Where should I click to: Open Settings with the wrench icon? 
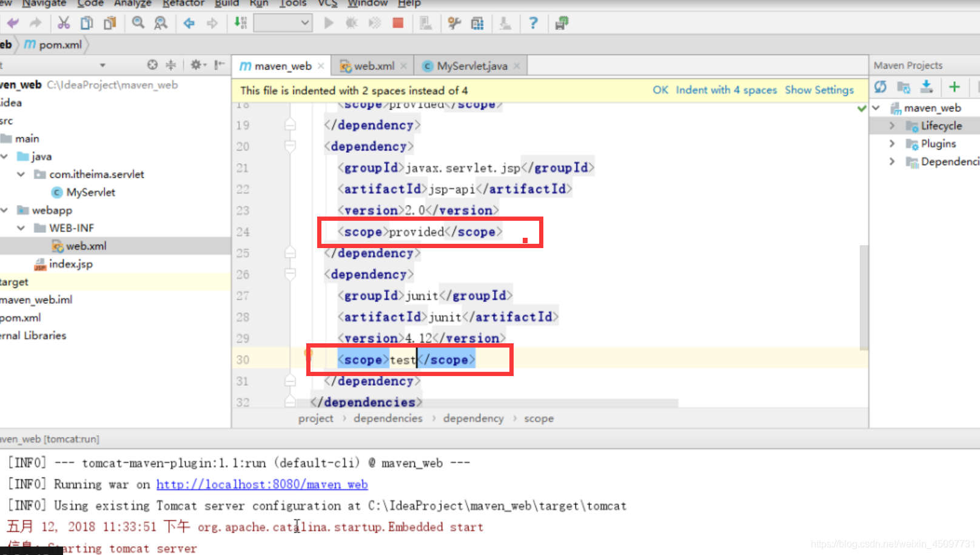coord(454,24)
